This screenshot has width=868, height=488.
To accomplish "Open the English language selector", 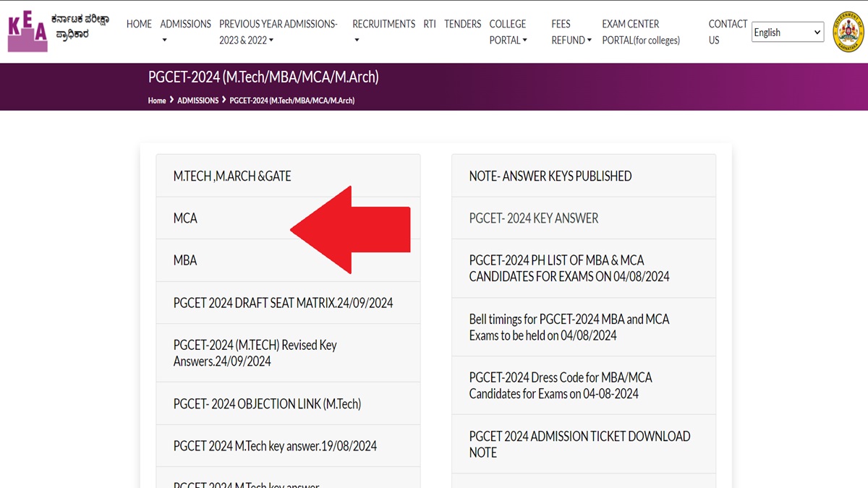I will click(787, 32).
